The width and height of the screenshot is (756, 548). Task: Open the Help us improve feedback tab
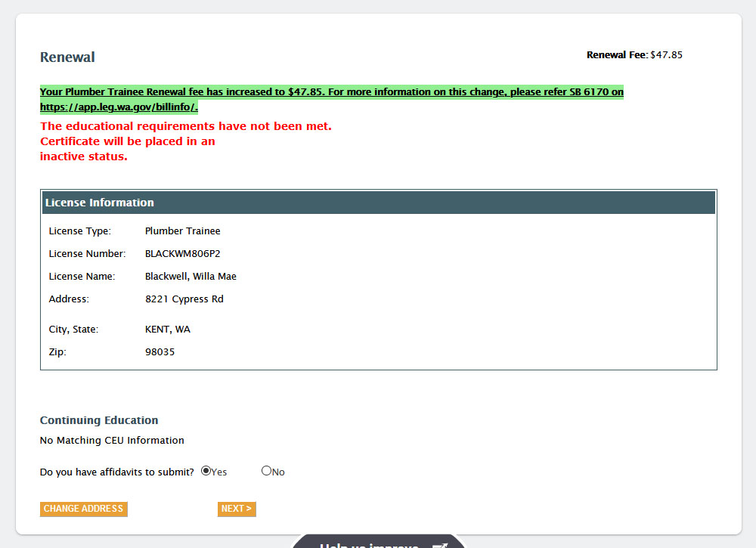[x=379, y=542]
